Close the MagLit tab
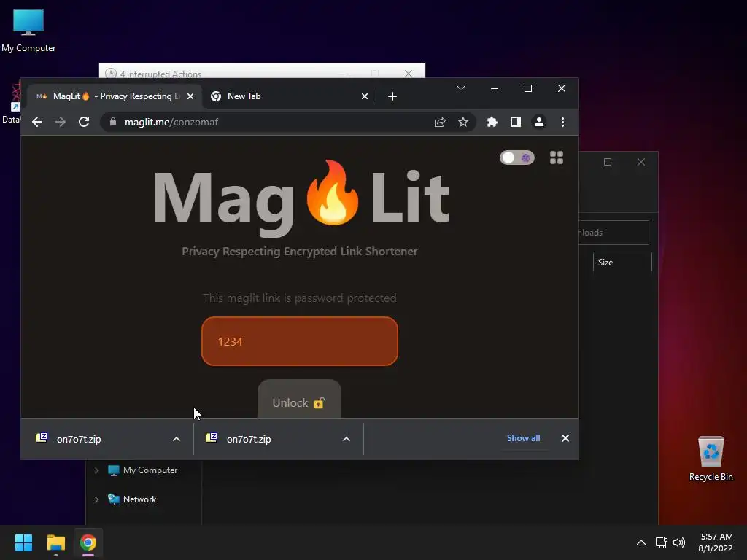 click(190, 96)
